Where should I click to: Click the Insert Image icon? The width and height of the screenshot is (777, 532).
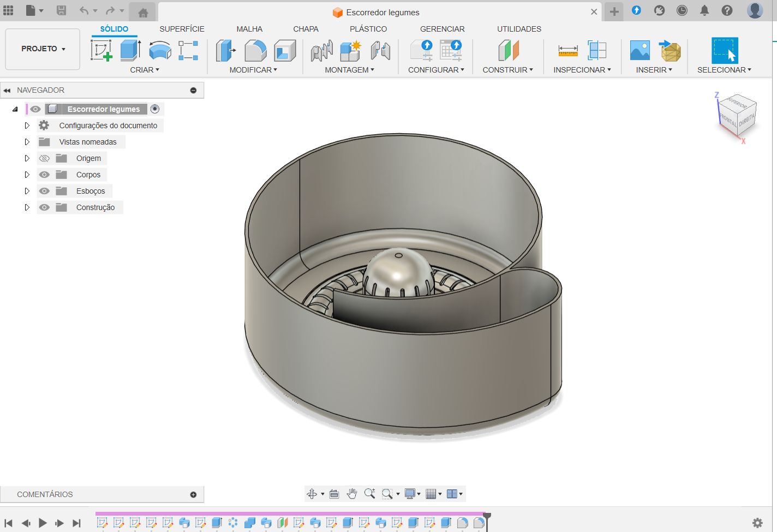pyautogui.click(x=639, y=51)
